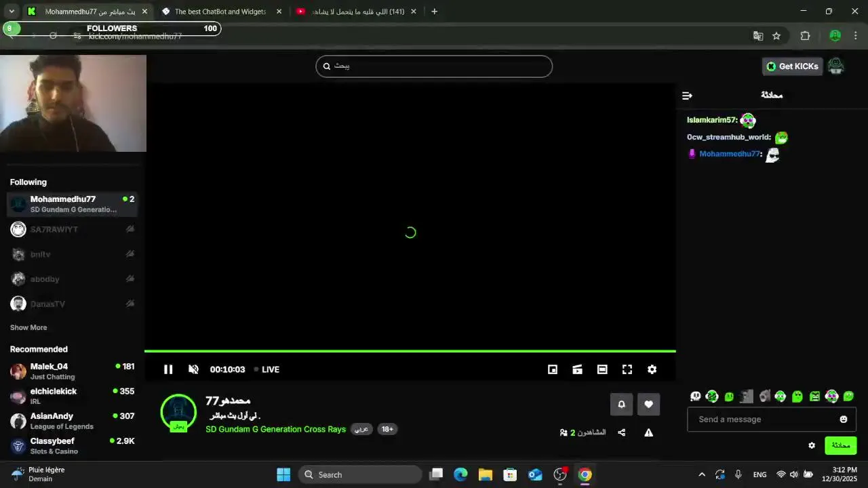Enter fullscreen video mode
Screen dimensions: 868x488
[627, 369]
